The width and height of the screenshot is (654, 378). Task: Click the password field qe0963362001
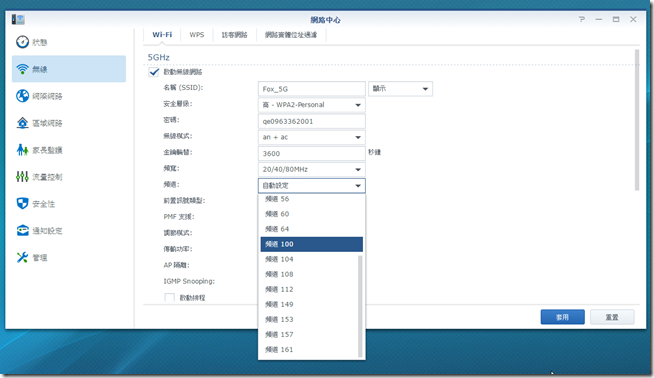pyautogui.click(x=312, y=121)
